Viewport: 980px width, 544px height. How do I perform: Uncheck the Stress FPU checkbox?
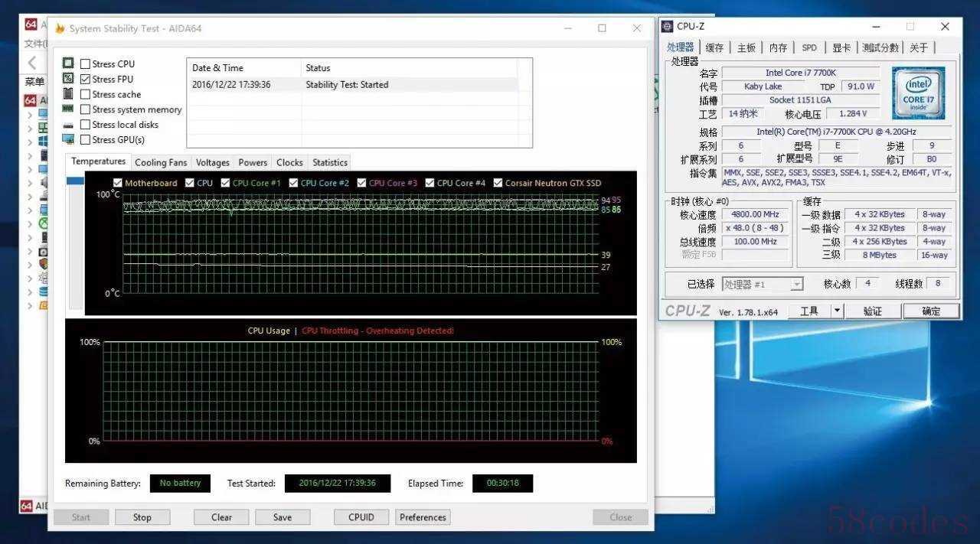point(85,80)
